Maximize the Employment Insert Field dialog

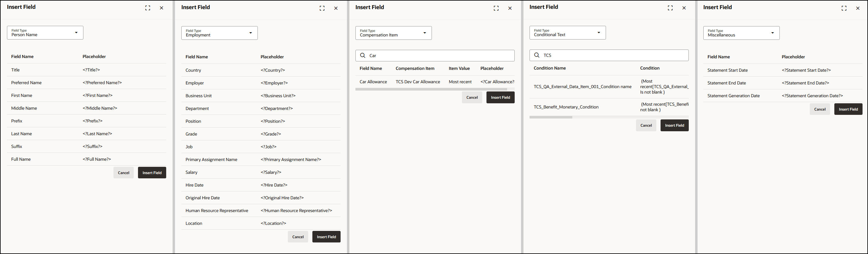pyautogui.click(x=322, y=9)
